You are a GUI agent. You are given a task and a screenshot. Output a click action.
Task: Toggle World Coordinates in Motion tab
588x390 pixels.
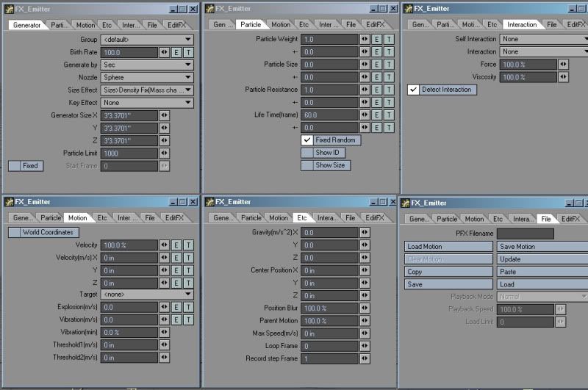point(43,232)
